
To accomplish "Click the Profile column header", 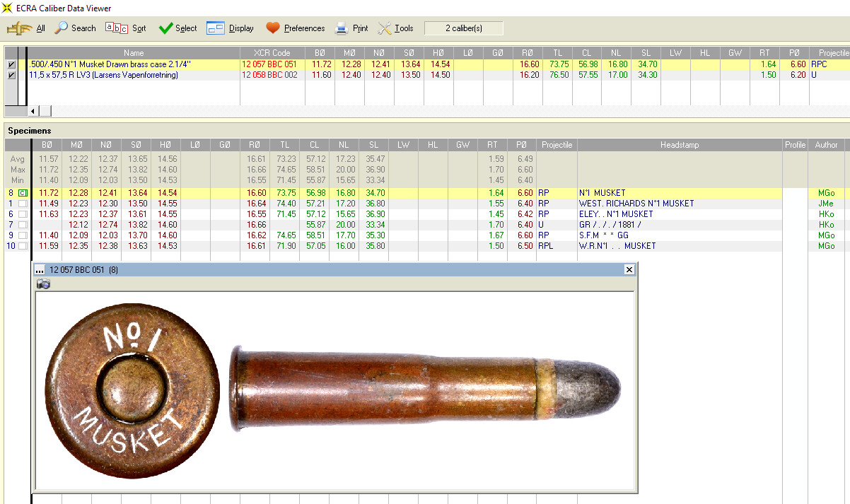I will click(x=795, y=145).
